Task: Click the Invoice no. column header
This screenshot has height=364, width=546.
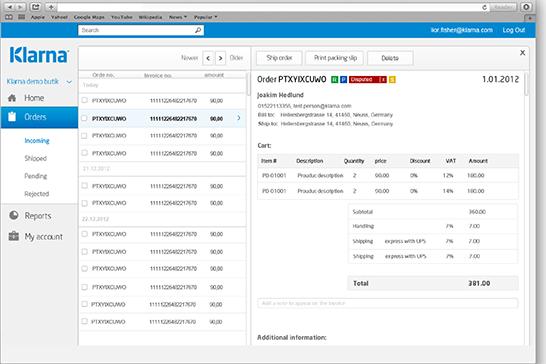Action: [x=158, y=75]
